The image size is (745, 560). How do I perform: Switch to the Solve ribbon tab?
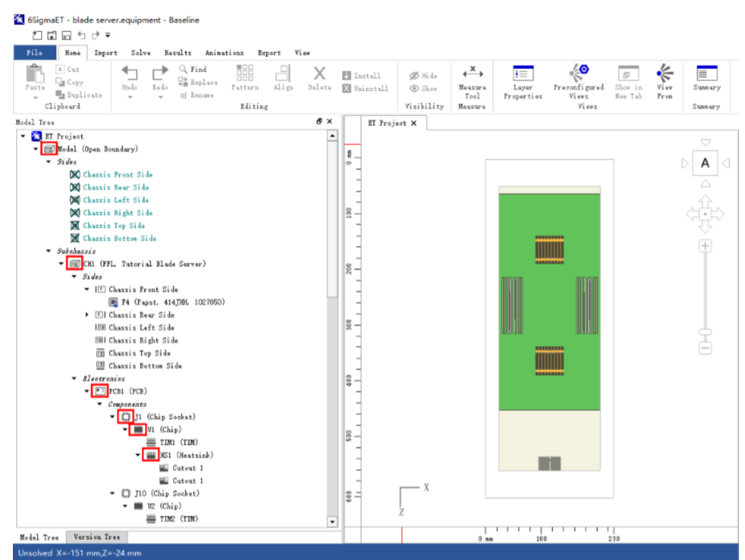[141, 53]
